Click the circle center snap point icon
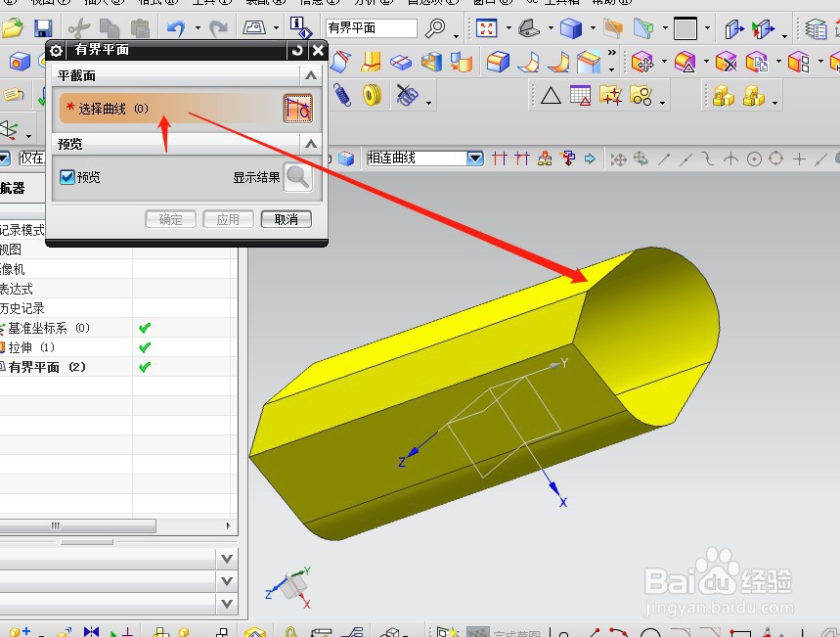 (x=754, y=159)
